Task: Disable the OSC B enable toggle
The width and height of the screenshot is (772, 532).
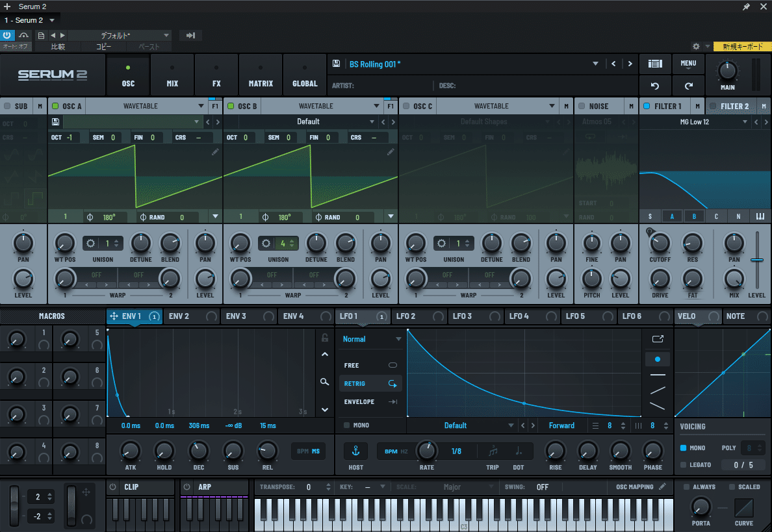Action: pyautogui.click(x=231, y=106)
